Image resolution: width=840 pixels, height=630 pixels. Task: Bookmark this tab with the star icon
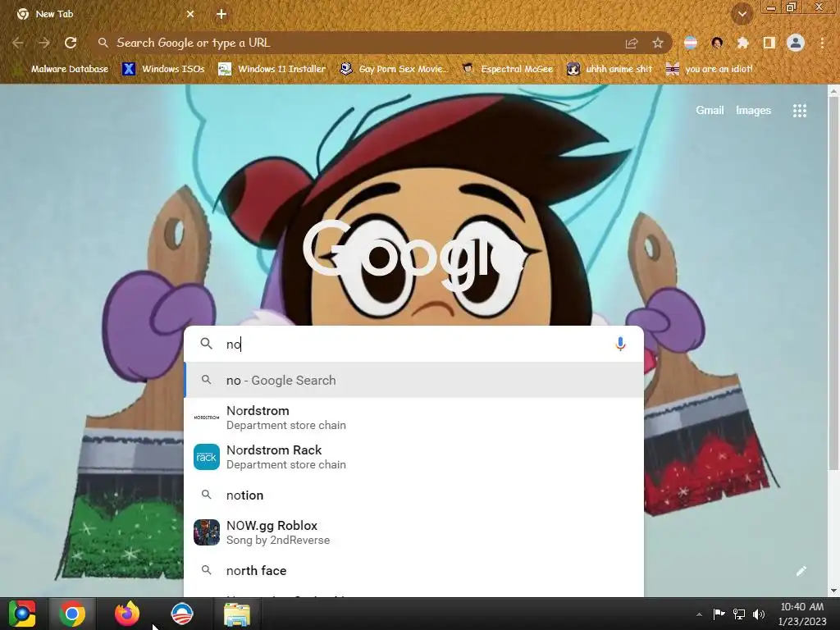click(658, 43)
